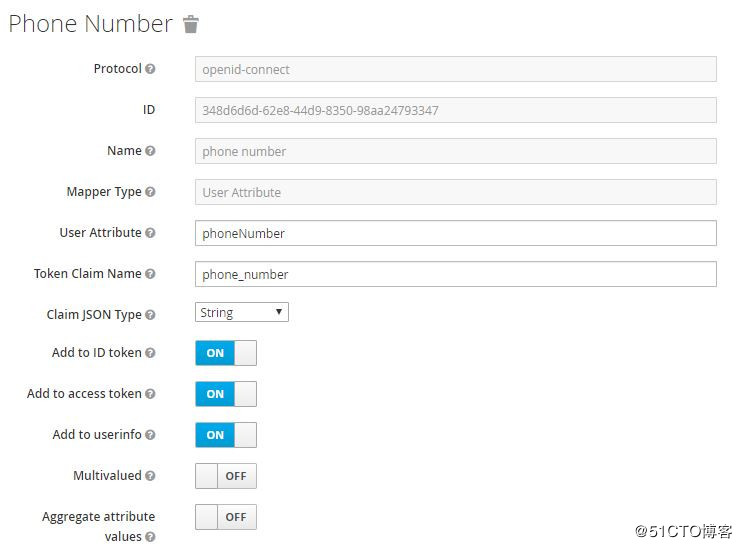Click the User Attribute help icon
742x548 pixels.
coord(150,233)
